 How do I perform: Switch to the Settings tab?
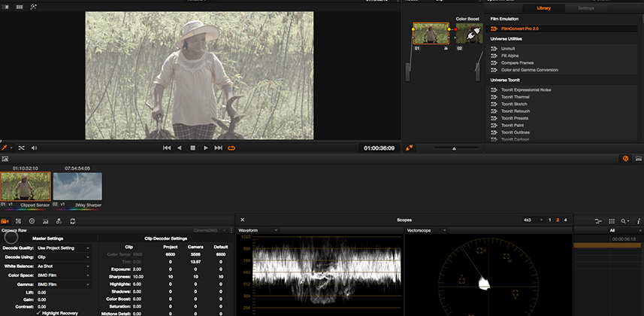pos(586,8)
